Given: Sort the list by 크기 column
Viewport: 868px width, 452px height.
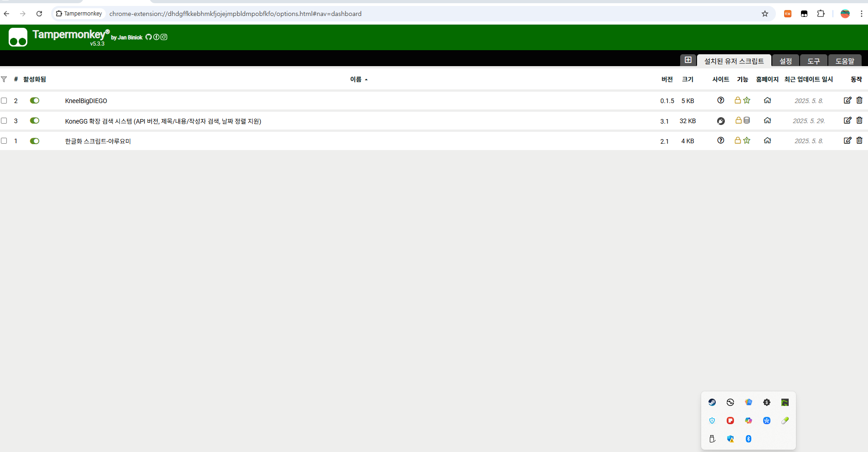Looking at the screenshot, I should pos(687,79).
